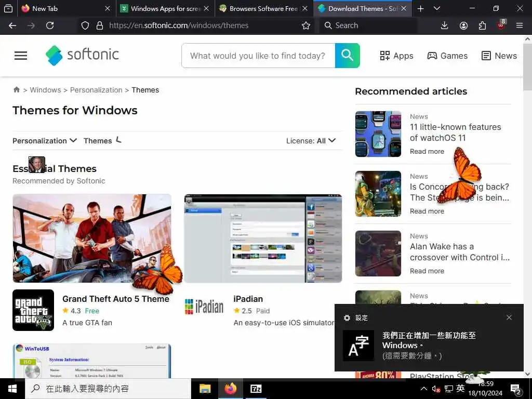Open the notification center icon
This screenshot has height=399, width=532.
tap(516, 390)
